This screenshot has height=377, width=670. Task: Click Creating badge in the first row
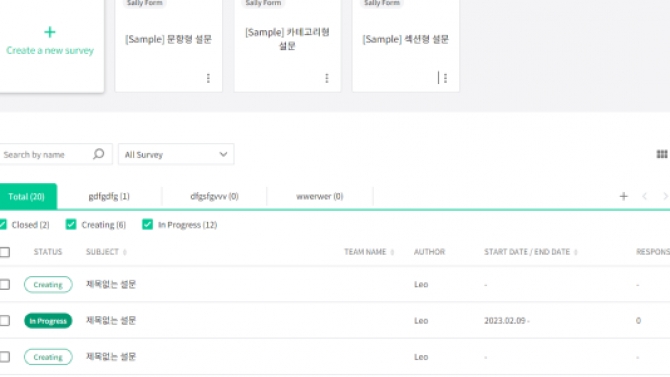point(48,284)
